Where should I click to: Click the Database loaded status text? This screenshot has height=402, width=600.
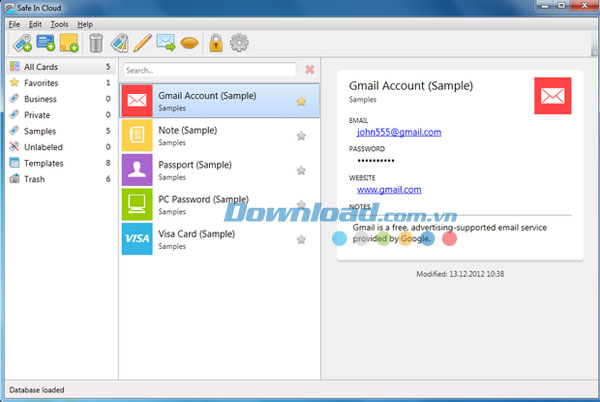(37, 390)
